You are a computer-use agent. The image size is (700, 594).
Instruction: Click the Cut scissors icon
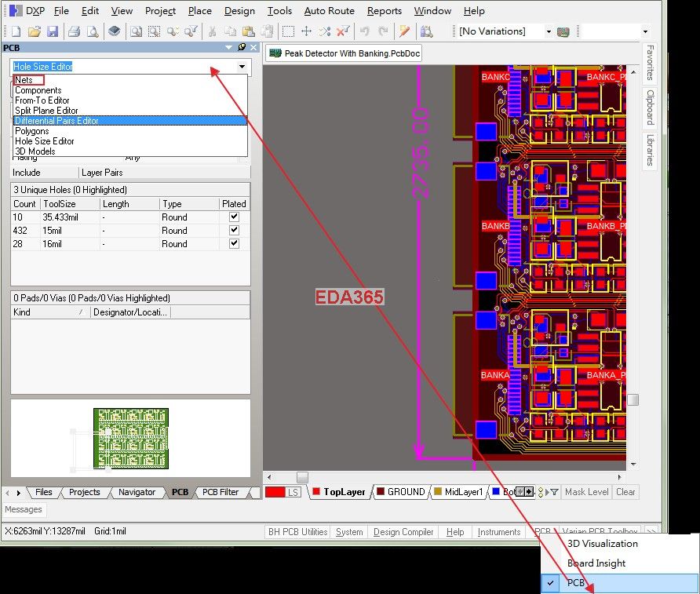pyautogui.click(x=212, y=31)
